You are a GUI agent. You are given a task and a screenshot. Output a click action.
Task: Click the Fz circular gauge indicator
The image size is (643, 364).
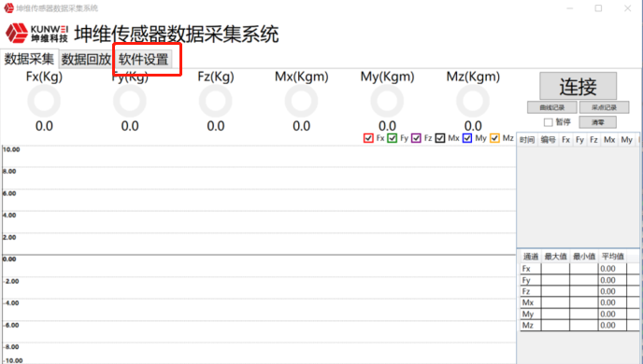[x=216, y=101]
